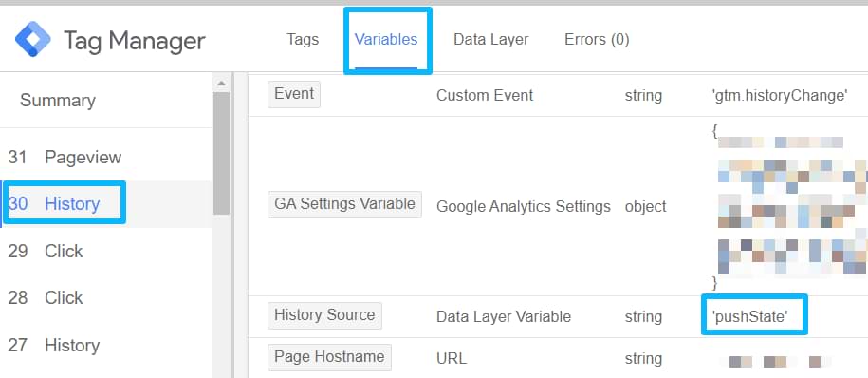Click the Event variable chip
868x378 pixels.
point(294,94)
